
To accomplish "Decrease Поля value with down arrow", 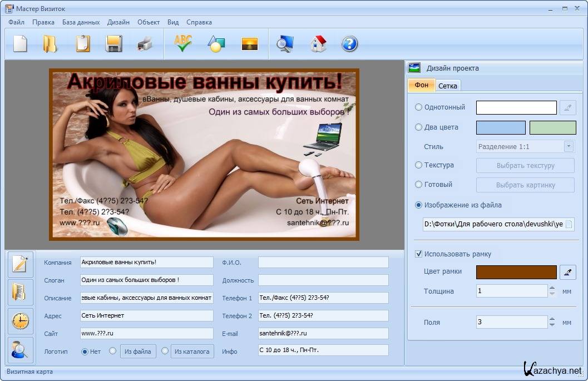I will (552, 325).
